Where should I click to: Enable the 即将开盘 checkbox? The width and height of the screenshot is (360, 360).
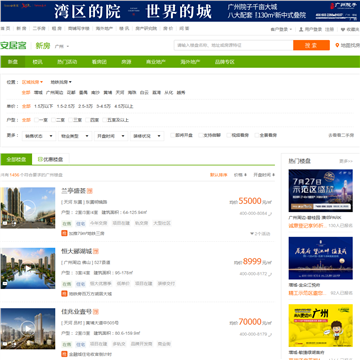tap(172, 135)
